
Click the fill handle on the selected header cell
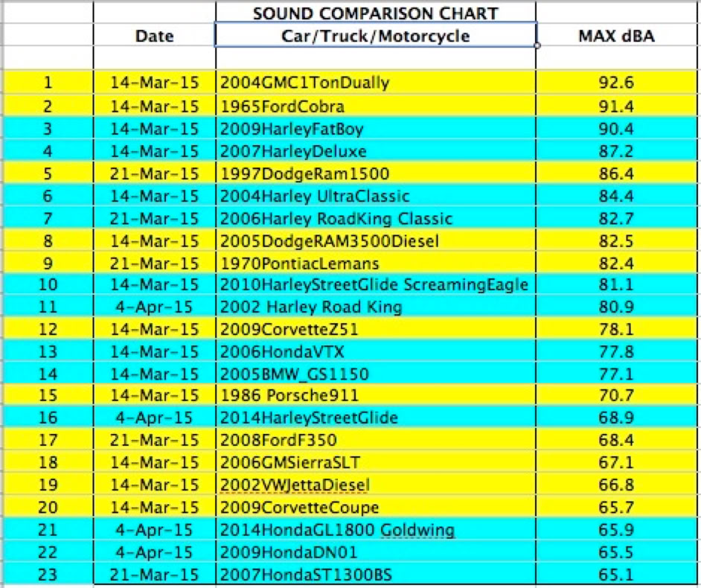[x=536, y=46]
